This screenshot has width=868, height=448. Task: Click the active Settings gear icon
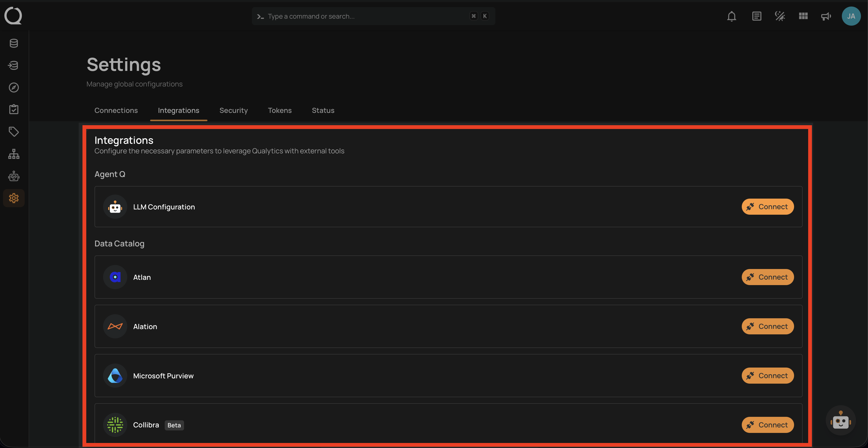coord(14,198)
